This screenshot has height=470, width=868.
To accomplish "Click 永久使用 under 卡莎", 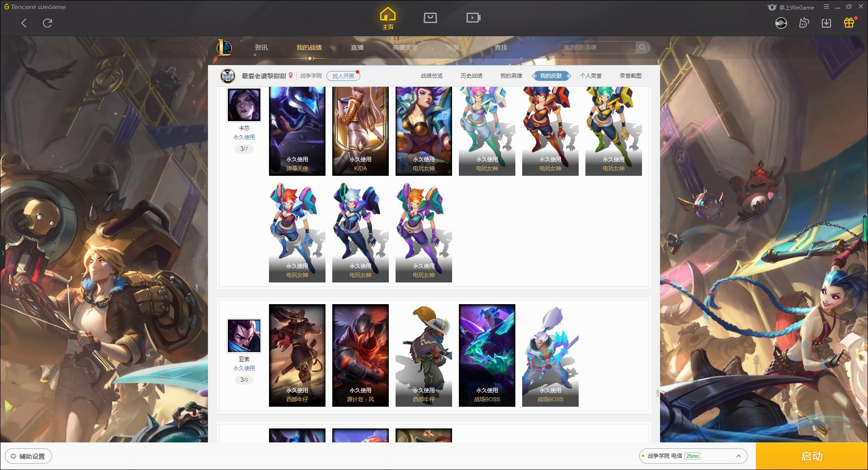I will (x=244, y=137).
